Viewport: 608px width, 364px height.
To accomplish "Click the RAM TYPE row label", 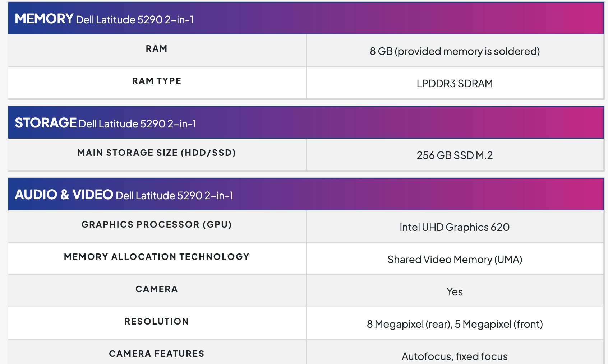I will tap(157, 81).
